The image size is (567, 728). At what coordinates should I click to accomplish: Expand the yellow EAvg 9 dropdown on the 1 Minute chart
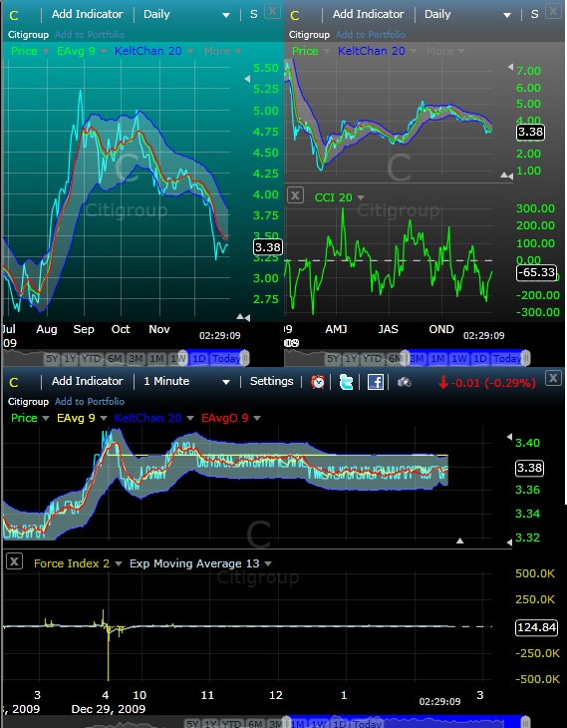click(x=104, y=418)
